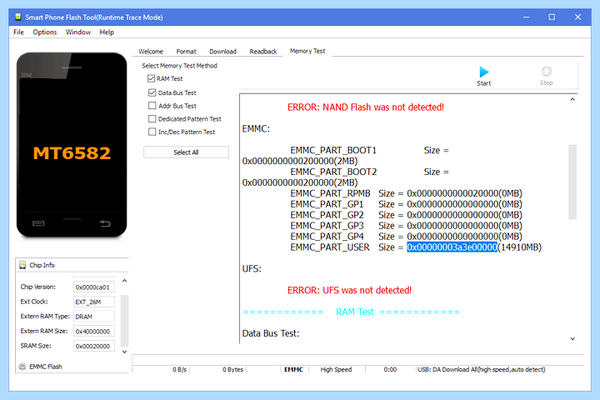Image resolution: width=600 pixels, height=400 pixels.
Task: Click Chip Info scroll up arrow
Action: pyautogui.click(x=124, y=281)
